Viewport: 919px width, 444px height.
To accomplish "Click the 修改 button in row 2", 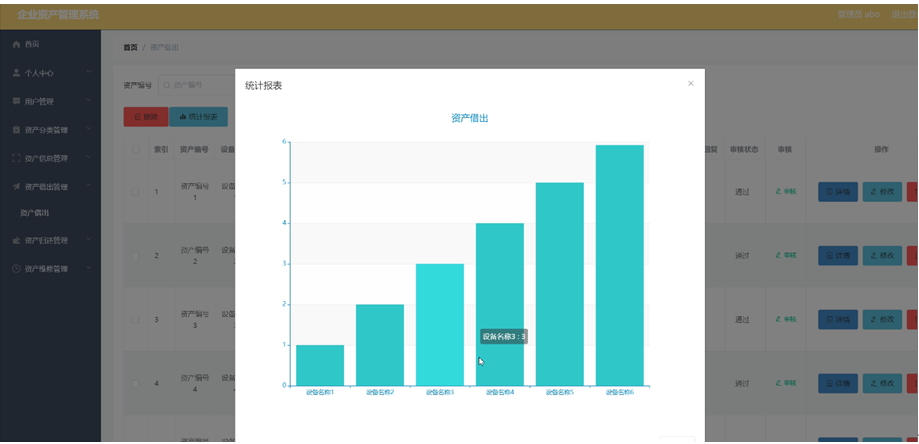I will (882, 255).
